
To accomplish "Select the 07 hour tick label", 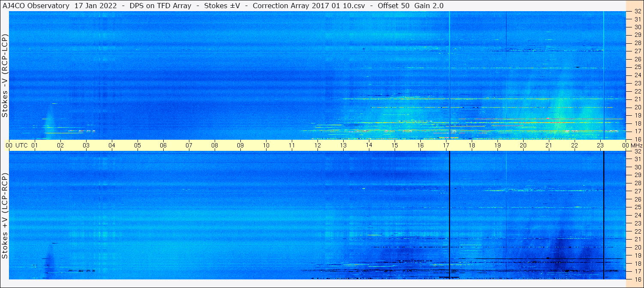I will click(x=189, y=145).
